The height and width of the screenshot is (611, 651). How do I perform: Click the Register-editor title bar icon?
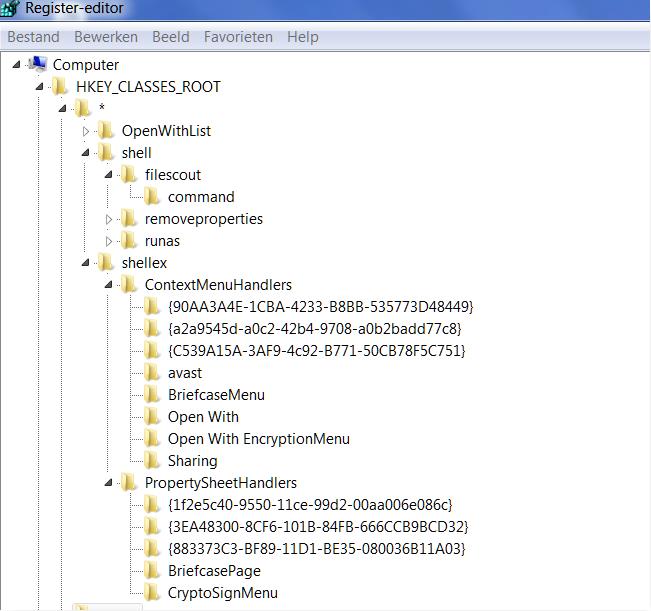[x=9, y=8]
